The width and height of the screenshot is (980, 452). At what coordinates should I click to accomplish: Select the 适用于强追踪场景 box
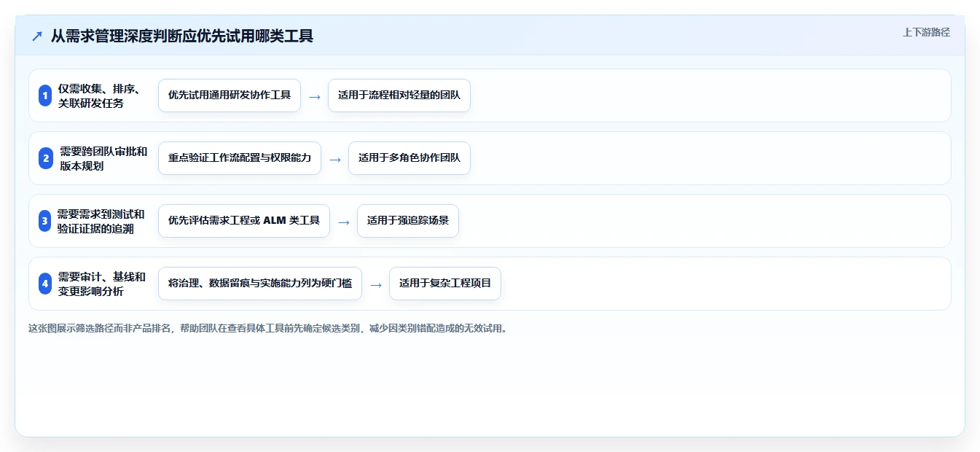(x=408, y=221)
